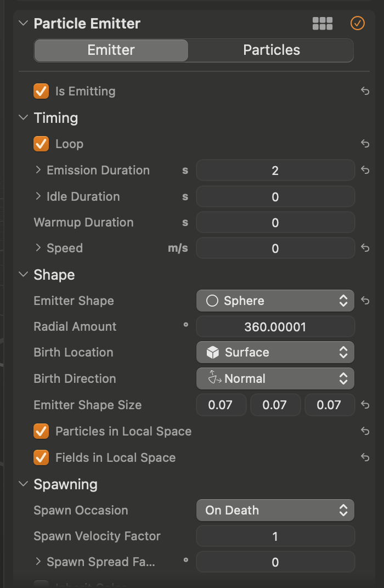Click the Radial Amount value field
Screen dimensions: 384x588
[x=275, y=327]
